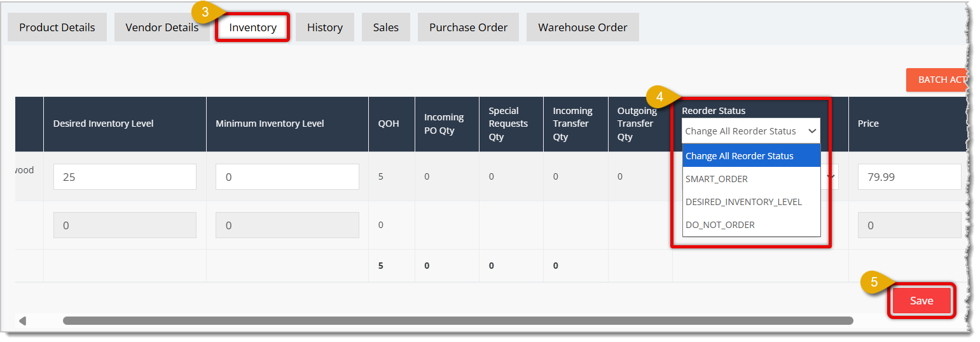Open the History tab
980x342 pixels.
pos(325,27)
